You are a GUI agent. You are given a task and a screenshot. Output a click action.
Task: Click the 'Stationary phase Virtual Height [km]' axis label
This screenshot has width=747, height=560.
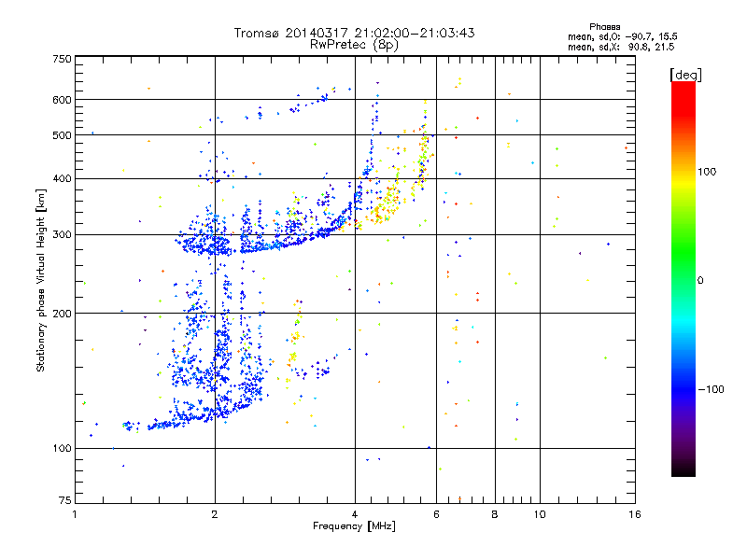pos(41,280)
